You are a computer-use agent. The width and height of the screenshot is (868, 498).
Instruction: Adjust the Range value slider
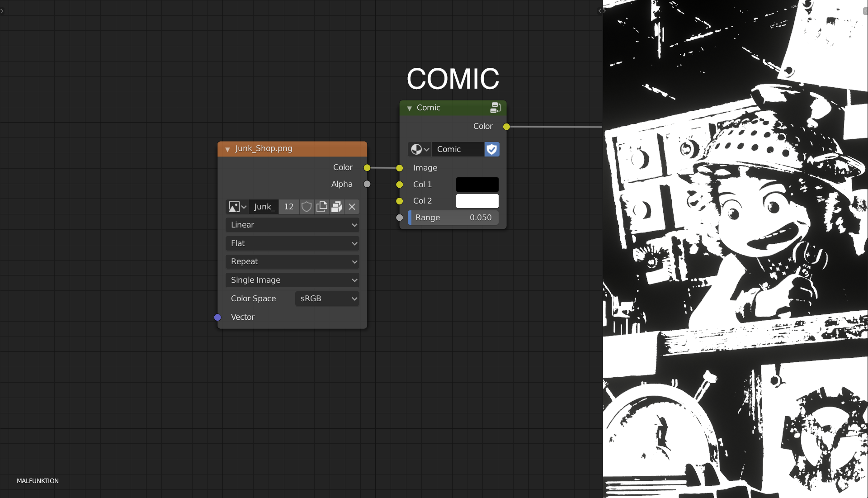coord(453,218)
